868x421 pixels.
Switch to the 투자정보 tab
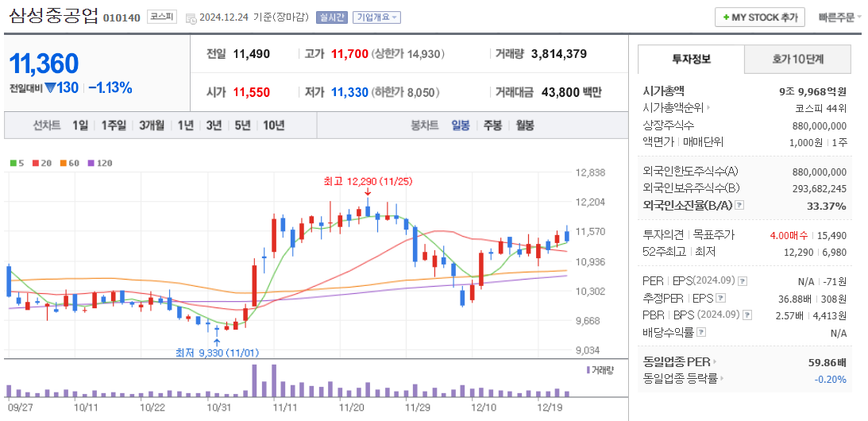(691, 60)
